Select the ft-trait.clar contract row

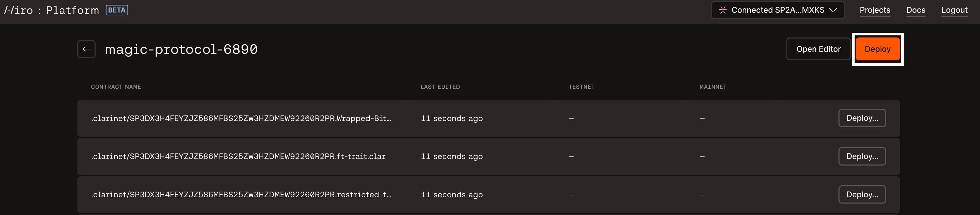[488, 156]
